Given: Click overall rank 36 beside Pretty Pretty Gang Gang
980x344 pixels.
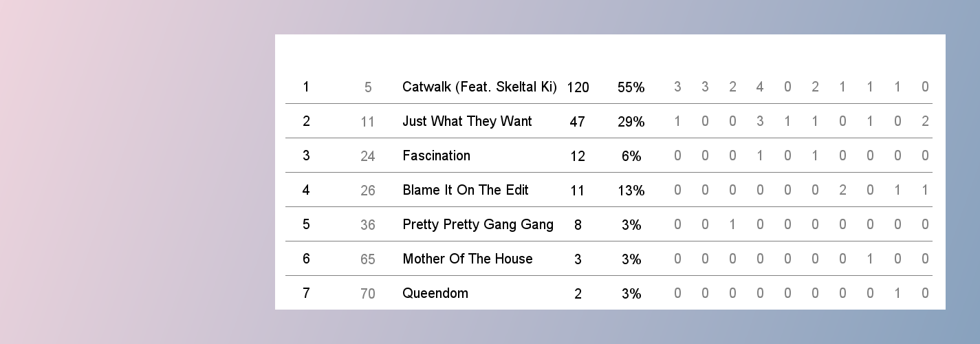Looking at the screenshot, I should coord(368,225).
